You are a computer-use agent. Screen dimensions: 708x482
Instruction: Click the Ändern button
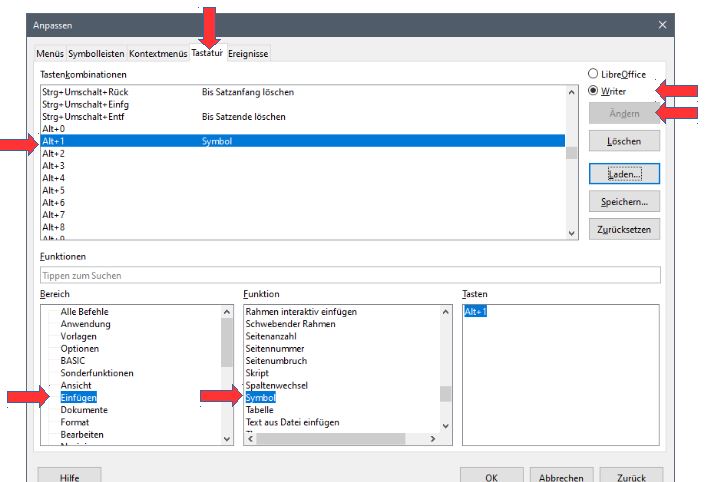pos(624,113)
